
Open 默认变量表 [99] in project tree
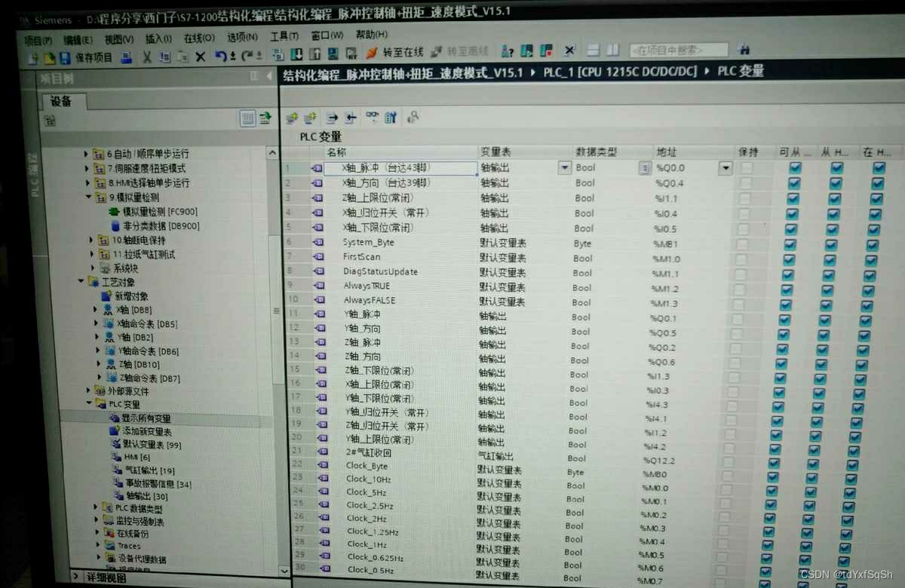click(x=146, y=445)
